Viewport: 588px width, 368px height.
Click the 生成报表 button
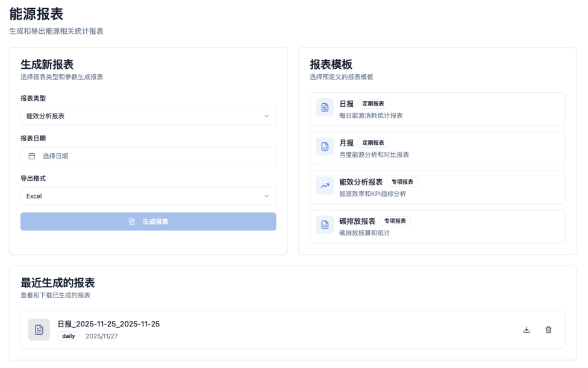coord(148,221)
